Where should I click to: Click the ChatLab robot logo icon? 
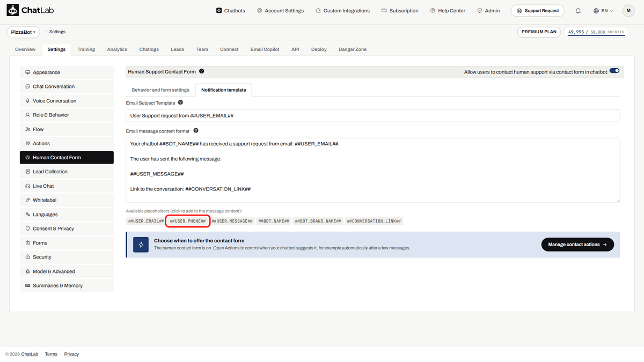(13, 11)
